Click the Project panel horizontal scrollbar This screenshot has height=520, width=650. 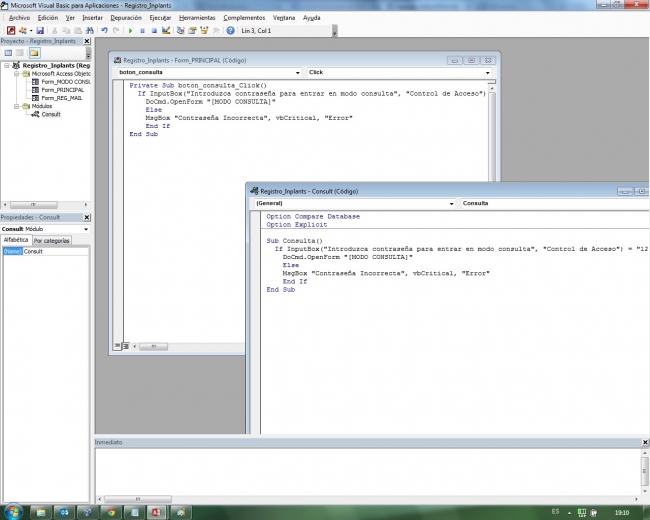34,205
